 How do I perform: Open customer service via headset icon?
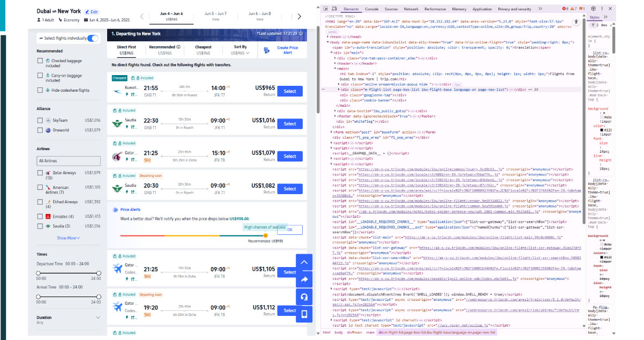coord(304,297)
